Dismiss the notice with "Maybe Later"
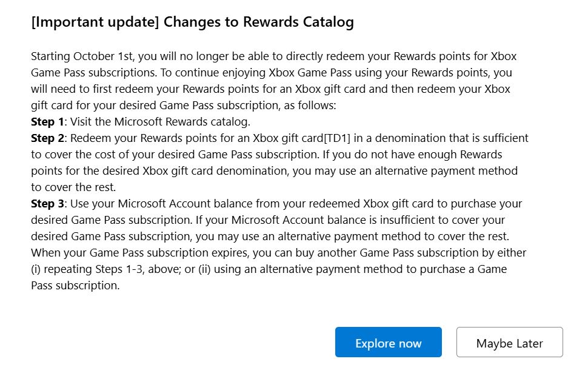The image size is (588, 373). (x=509, y=343)
